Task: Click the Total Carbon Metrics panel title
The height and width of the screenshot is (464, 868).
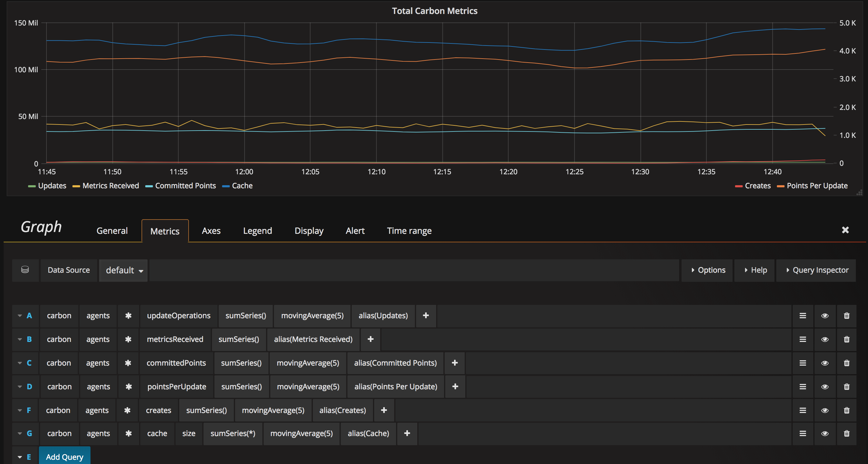Action: coord(434,11)
